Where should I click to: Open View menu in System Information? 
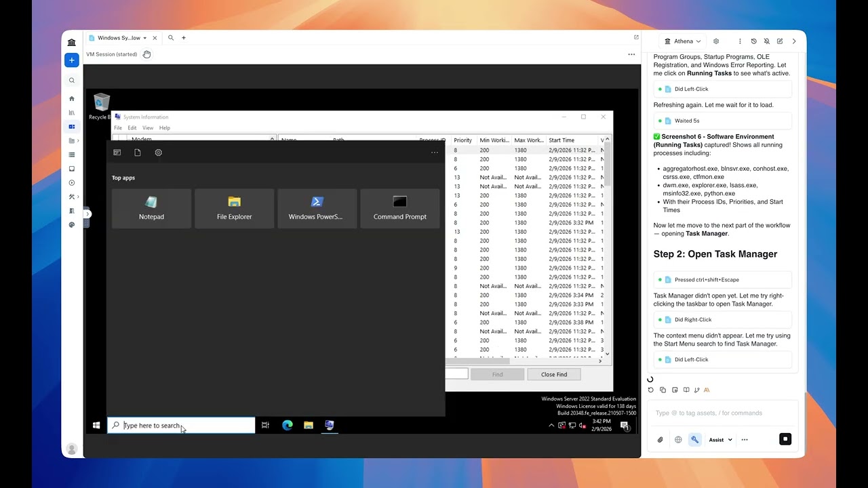click(x=148, y=127)
